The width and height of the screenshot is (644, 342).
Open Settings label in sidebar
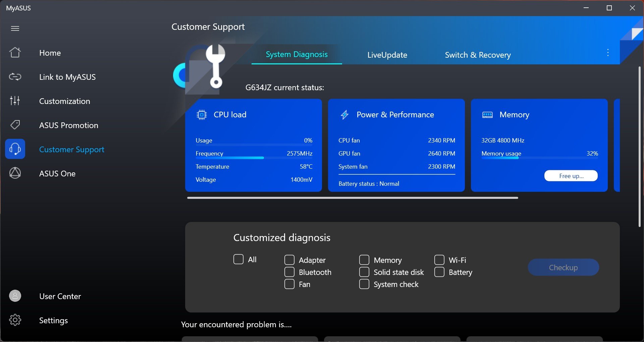click(54, 321)
